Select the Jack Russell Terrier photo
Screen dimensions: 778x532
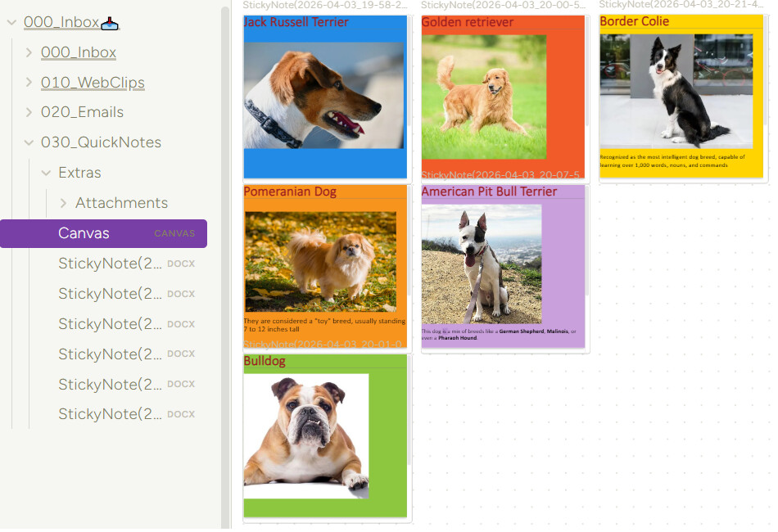[x=323, y=95]
